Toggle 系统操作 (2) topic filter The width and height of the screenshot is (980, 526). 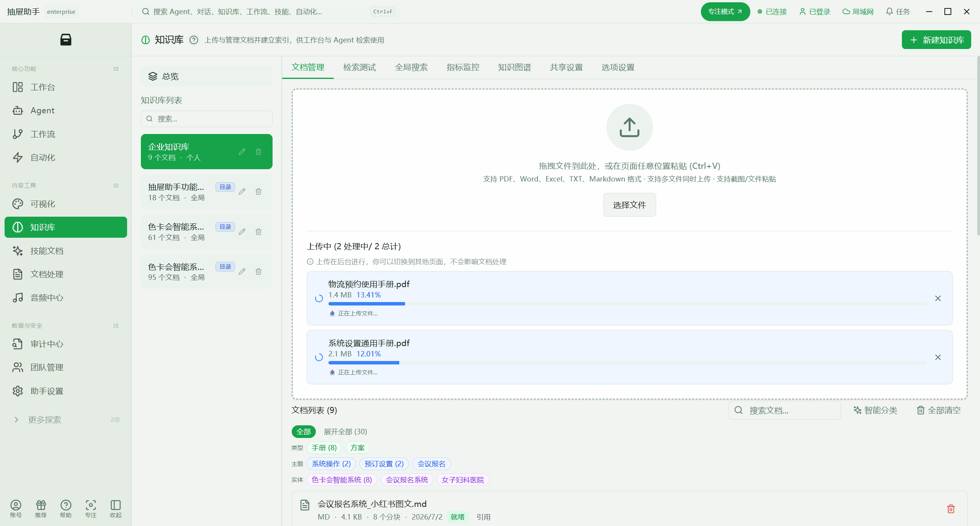(331, 464)
